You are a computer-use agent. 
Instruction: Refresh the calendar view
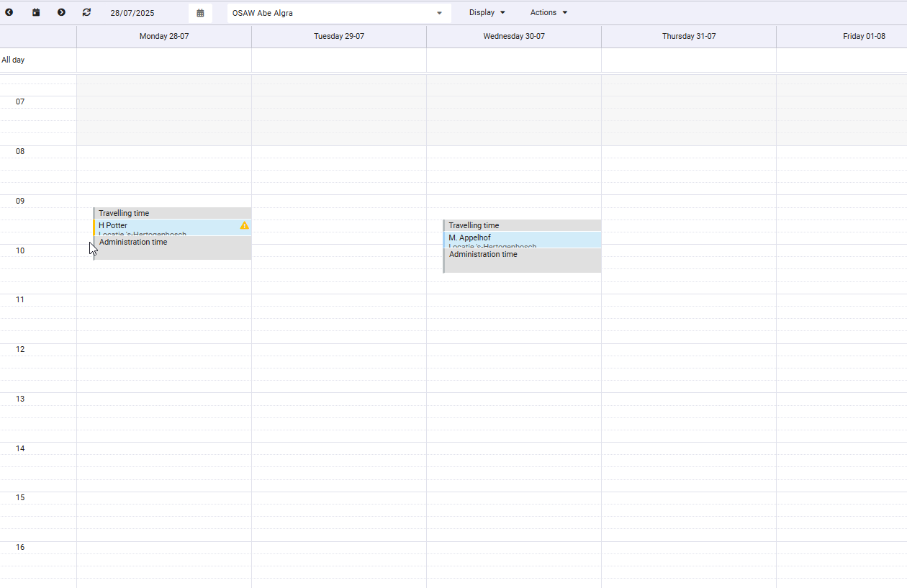(x=87, y=12)
